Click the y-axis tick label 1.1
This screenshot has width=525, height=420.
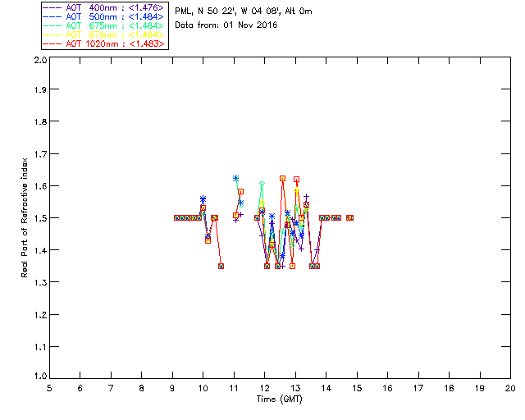click(x=40, y=347)
